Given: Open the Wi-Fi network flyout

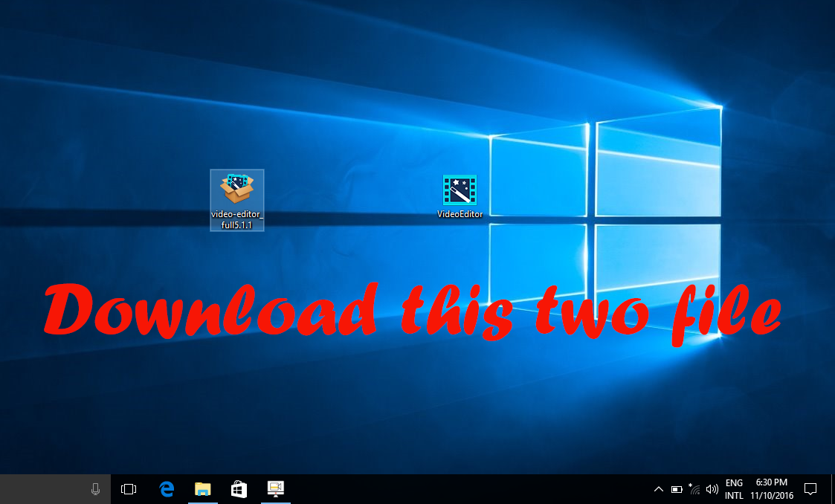Looking at the screenshot, I should click(694, 488).
